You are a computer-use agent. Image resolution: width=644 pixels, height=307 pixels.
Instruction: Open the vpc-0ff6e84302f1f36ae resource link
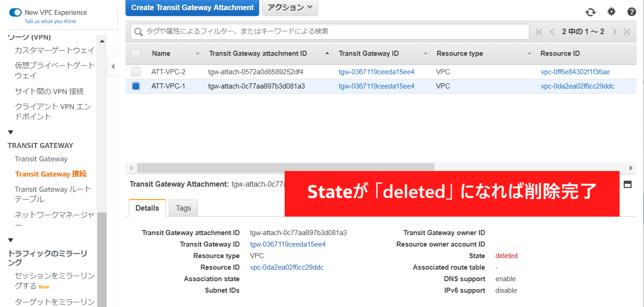(575, 72)
